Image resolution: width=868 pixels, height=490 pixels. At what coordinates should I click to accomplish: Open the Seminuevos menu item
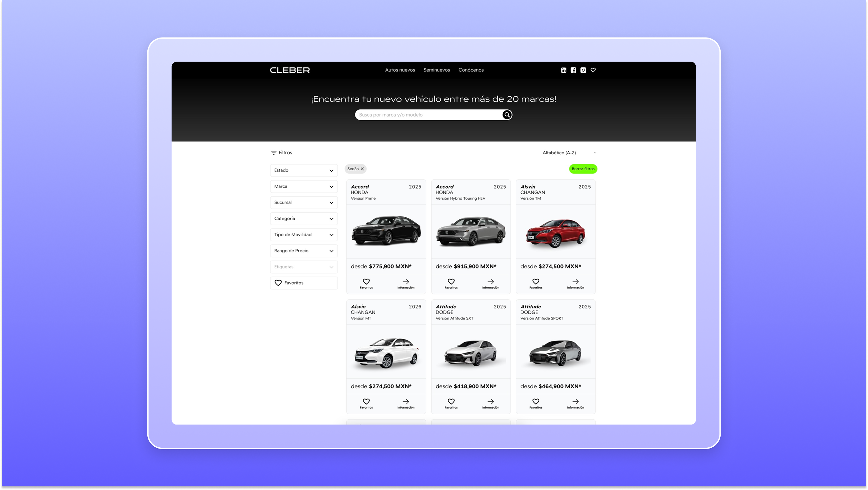436,70
